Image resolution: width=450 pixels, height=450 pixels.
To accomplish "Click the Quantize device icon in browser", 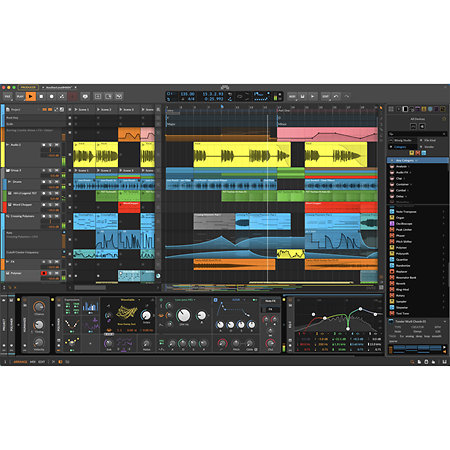I will pos(392,259).
